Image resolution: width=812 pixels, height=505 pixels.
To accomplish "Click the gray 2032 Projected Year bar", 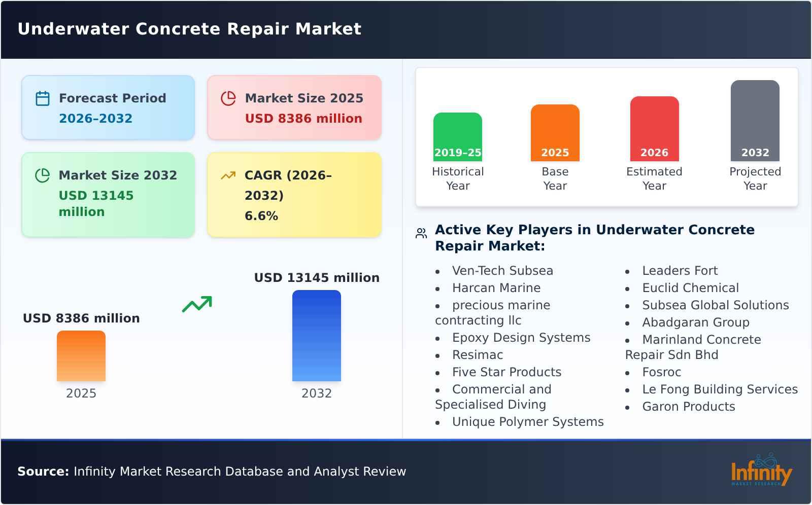I will point(755,121).
